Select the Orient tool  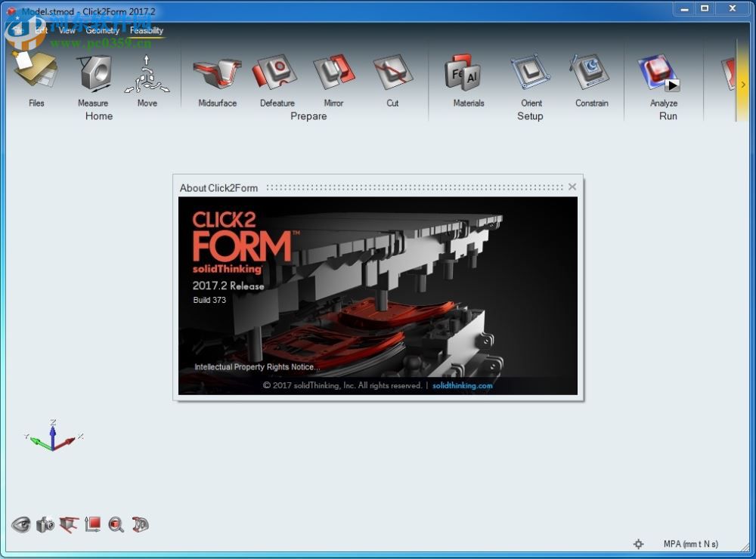tap(530, 73)
